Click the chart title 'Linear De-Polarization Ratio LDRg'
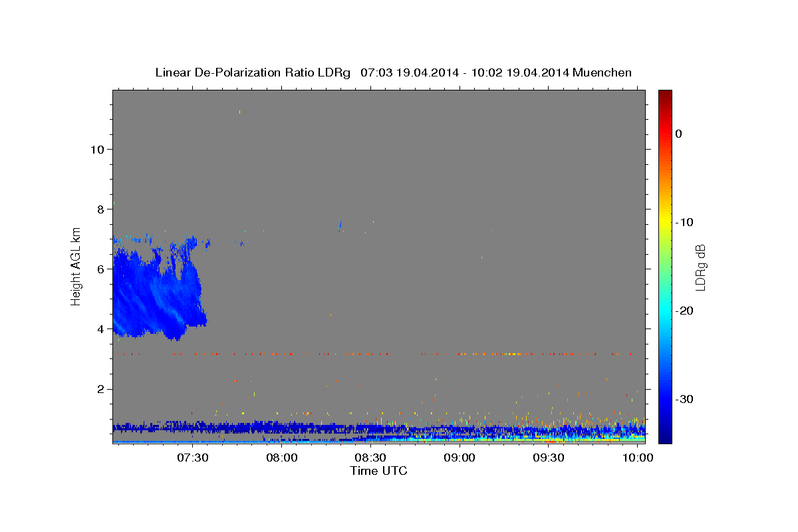This screenshot has width=798, height=532. (x=253, y=72)
